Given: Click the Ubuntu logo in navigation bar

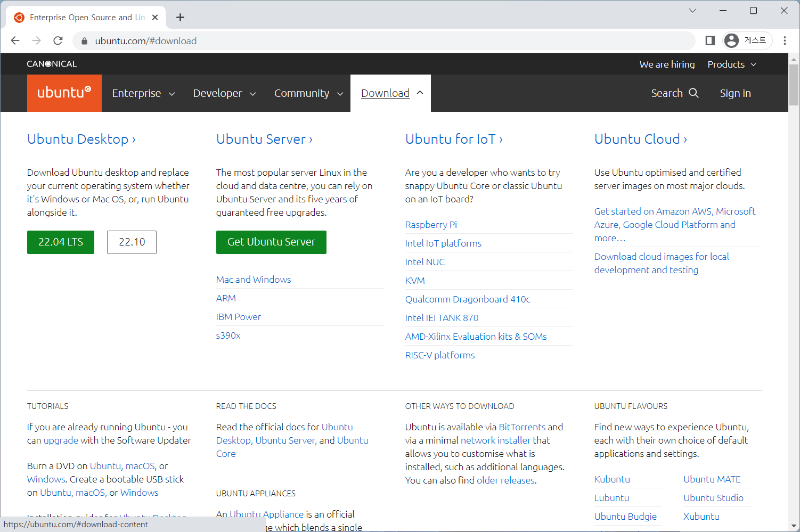Looking at the screenshot, I should (x=64, y=93).
